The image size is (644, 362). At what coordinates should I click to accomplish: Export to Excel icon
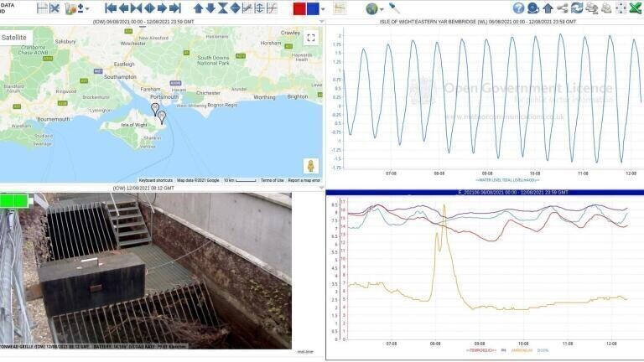[636, 8]
